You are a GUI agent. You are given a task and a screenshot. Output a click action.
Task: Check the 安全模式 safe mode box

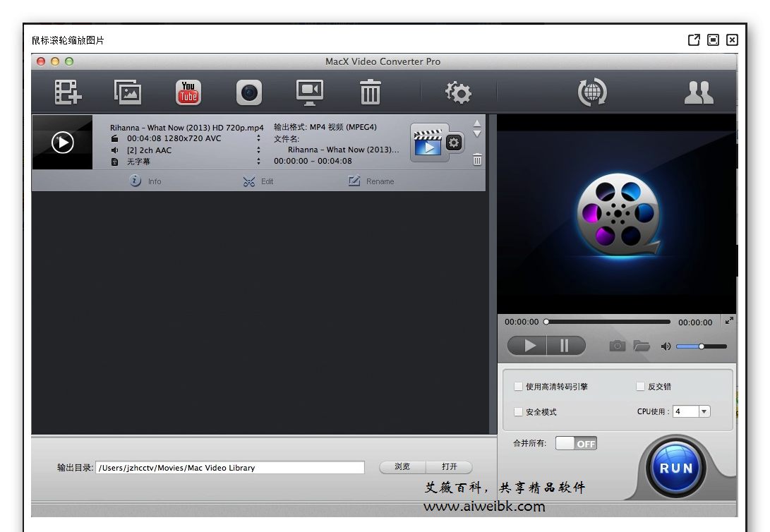[x=519, y=412]
